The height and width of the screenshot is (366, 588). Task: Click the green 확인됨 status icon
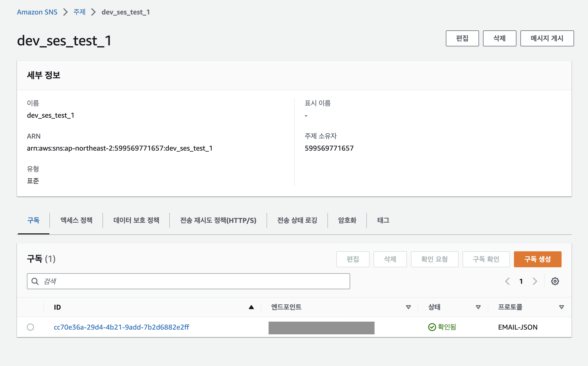coord(432,327)
